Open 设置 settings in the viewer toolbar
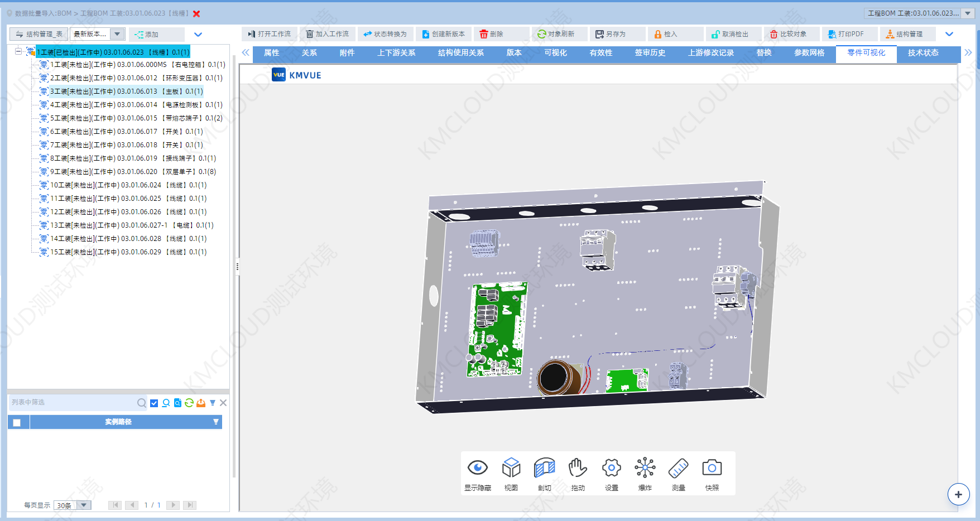 (611, 469)
